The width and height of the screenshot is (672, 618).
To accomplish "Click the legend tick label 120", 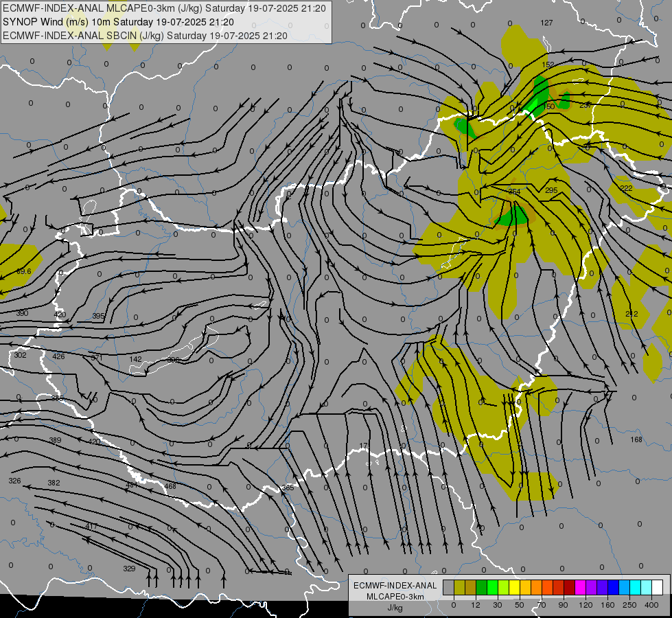I will pyautogui.click(x=586, y=605).
